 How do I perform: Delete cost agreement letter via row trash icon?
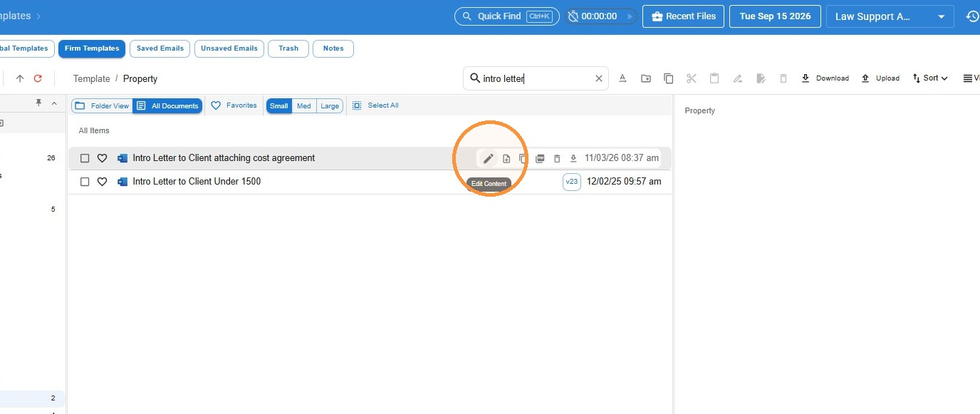coord(557,158)
